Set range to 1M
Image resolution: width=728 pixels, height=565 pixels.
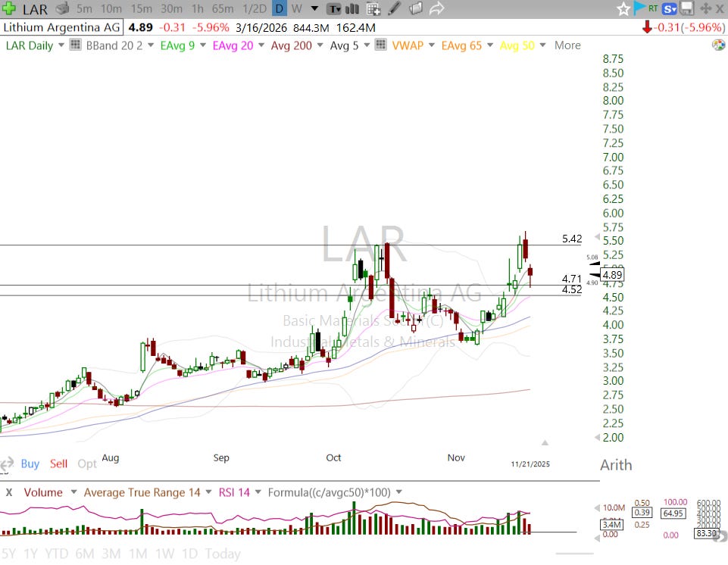click(x=138, y=554)
